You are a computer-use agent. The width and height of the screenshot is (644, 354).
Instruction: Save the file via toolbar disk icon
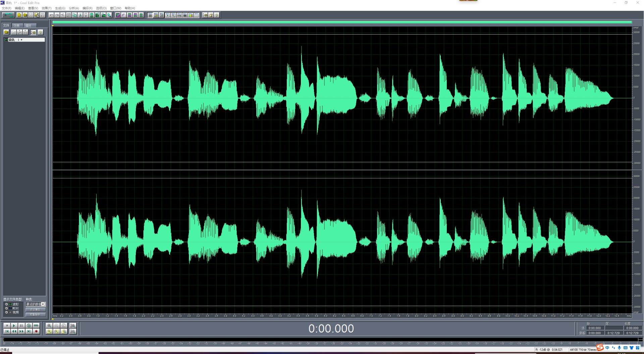click(31, 15)
